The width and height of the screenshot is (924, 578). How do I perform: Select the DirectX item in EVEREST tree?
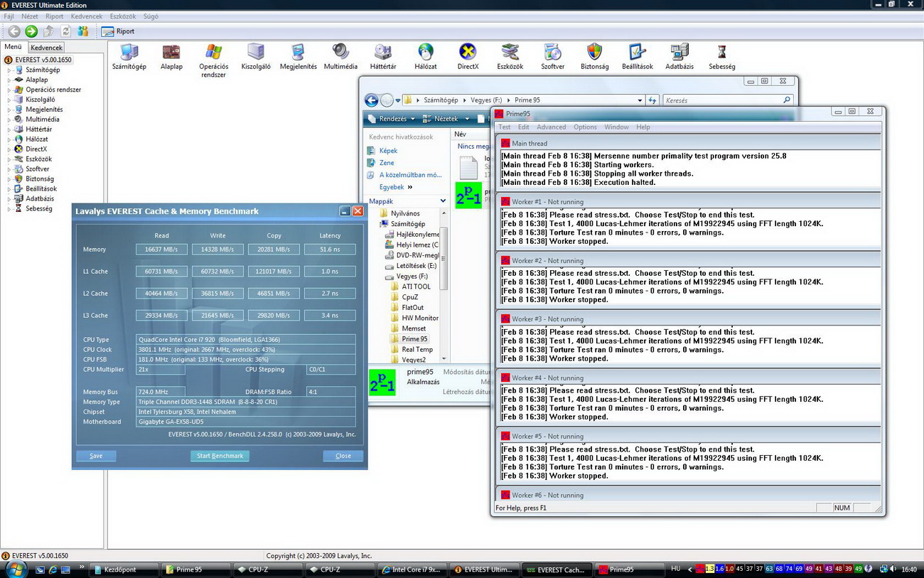(x=36, y=149)
